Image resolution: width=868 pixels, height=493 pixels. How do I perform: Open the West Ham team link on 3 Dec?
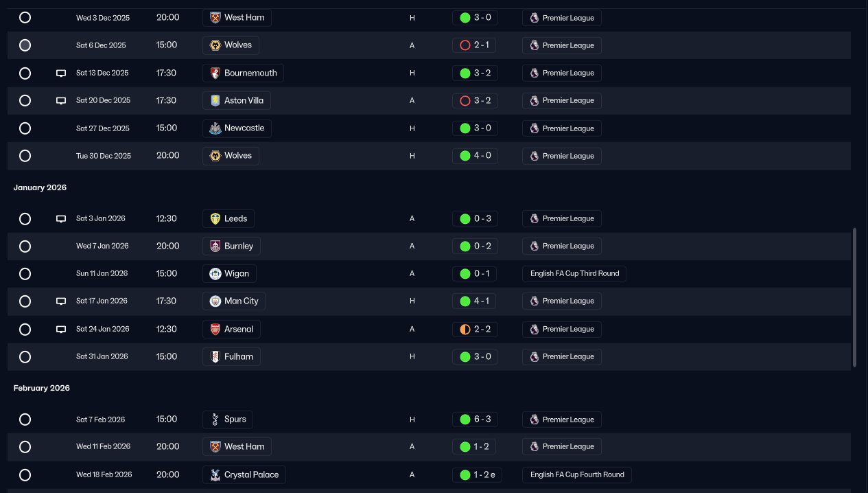[x=237, y=17]
